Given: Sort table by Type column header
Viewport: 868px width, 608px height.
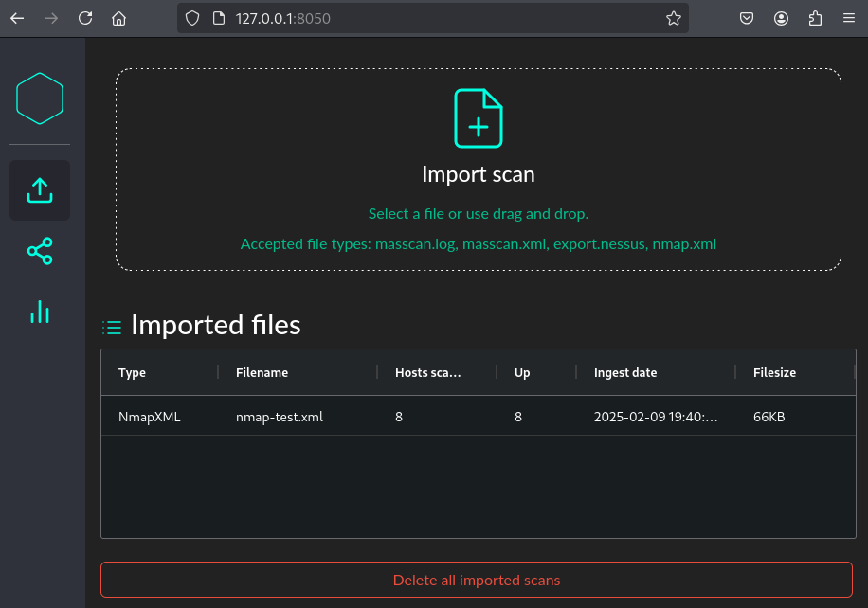Looking at the screenshot, I should pyautogui.click(x=132, y=372).
